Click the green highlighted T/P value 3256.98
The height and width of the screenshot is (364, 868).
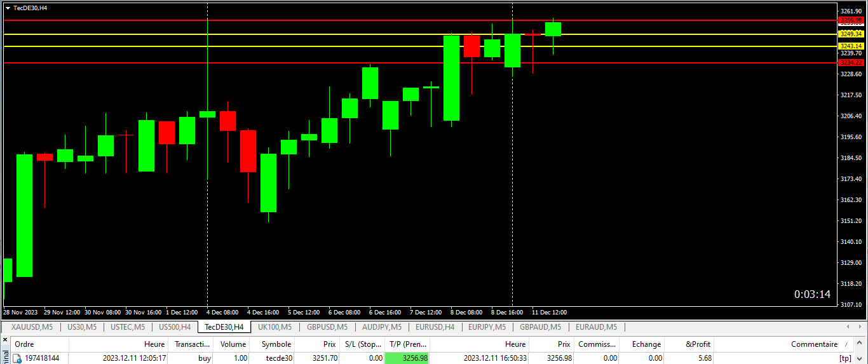pos(407,358)
